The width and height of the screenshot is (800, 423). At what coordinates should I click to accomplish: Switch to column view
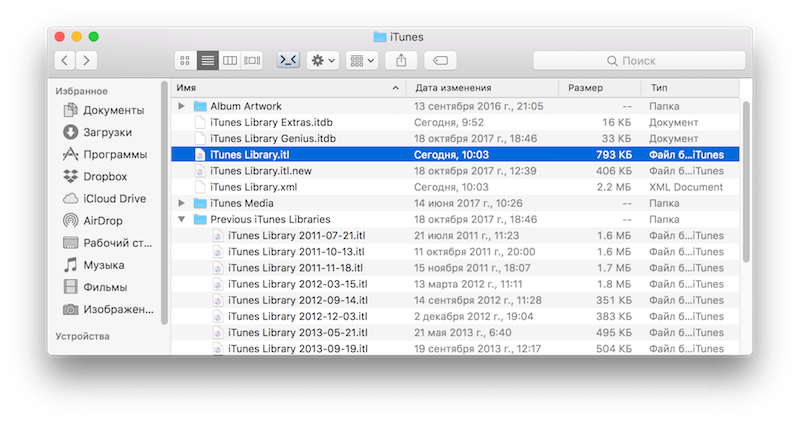[x=230, y=61]
